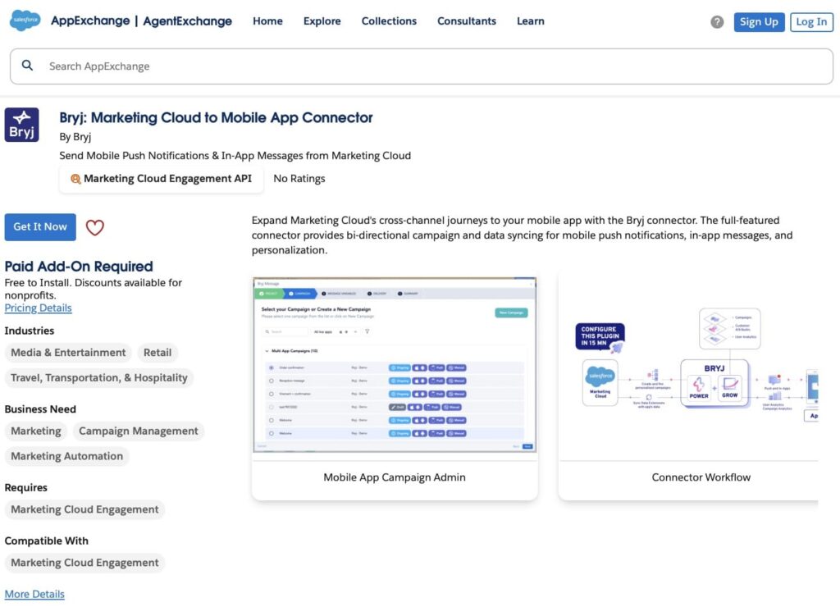The image size is (840, 616).
Task: Click the Sign Up button
Action: coord(759,22)
